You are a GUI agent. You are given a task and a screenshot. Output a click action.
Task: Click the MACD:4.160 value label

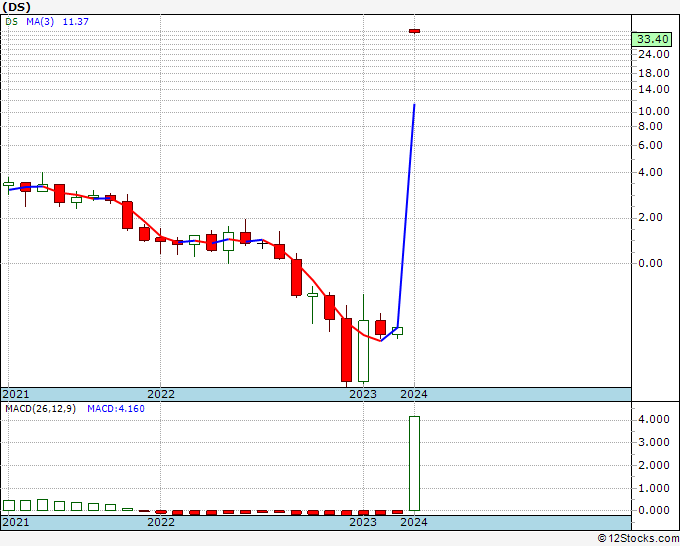click(116, 409)
